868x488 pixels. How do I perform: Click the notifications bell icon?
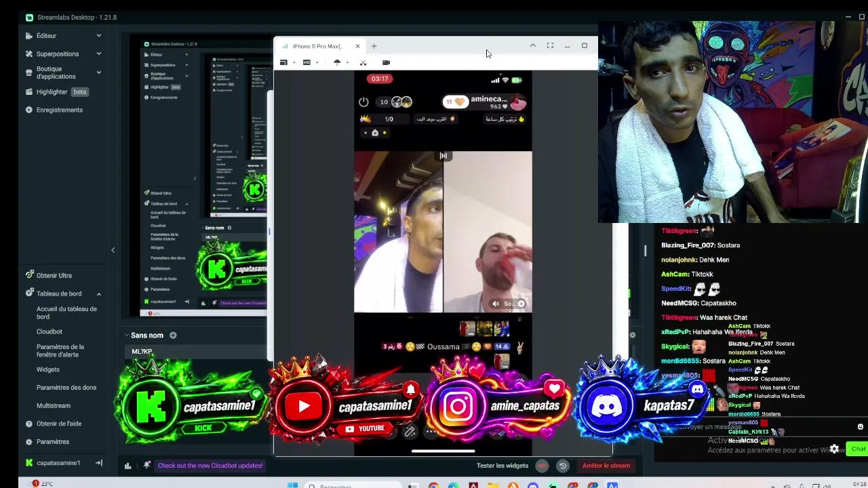coord(146,465)
